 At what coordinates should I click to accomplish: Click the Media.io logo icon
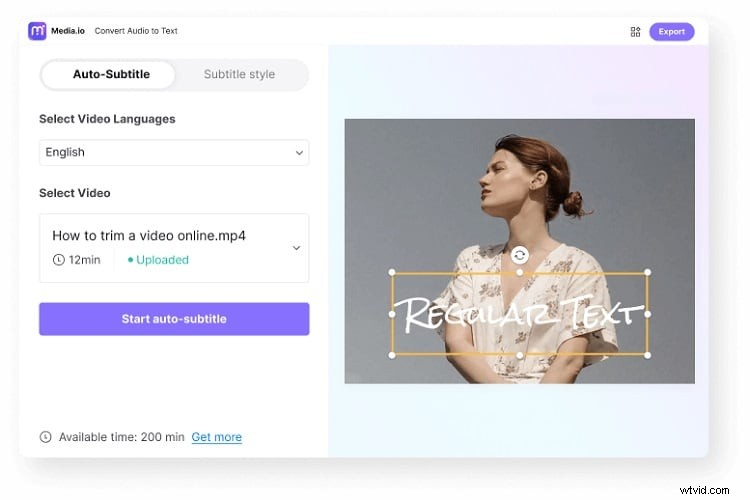pos(37,31)
